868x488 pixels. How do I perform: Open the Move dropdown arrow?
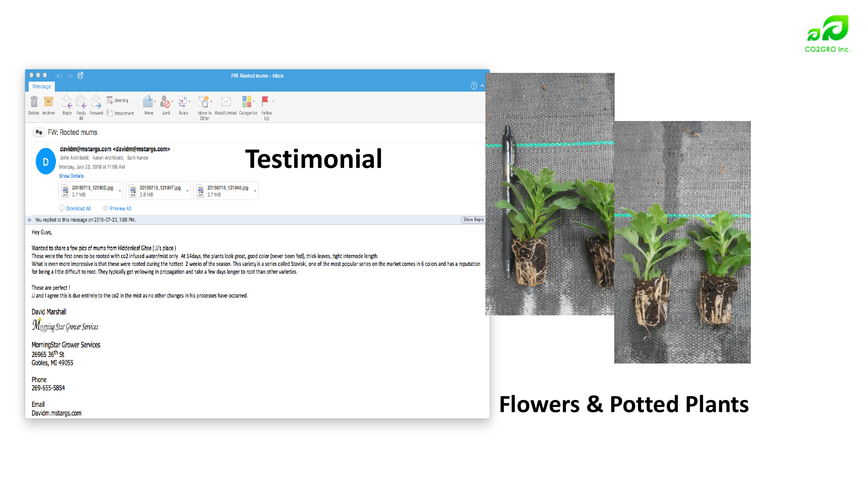pos(155,102)
